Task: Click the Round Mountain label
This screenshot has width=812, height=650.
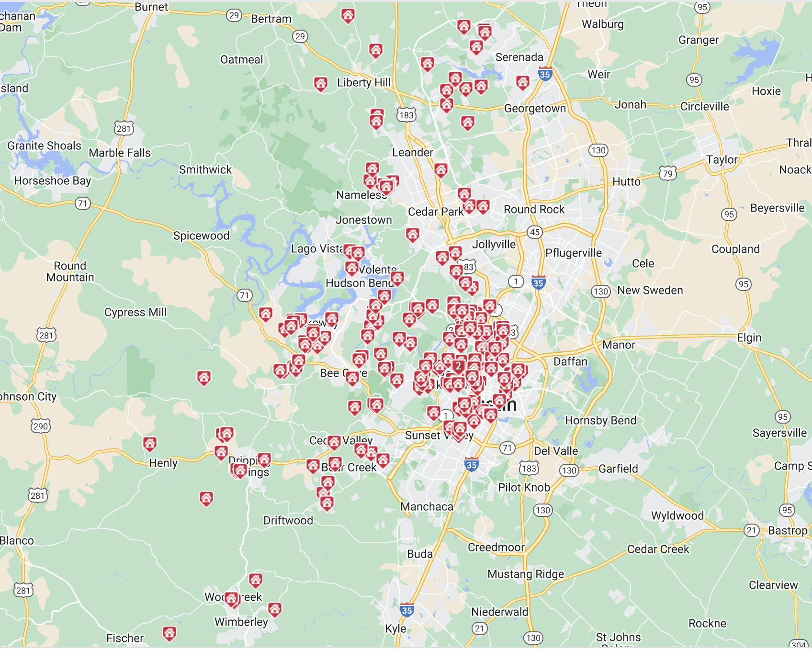Action: pos(70,272)
